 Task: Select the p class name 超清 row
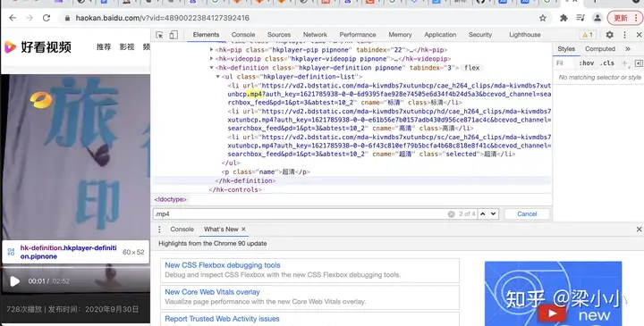266,171
